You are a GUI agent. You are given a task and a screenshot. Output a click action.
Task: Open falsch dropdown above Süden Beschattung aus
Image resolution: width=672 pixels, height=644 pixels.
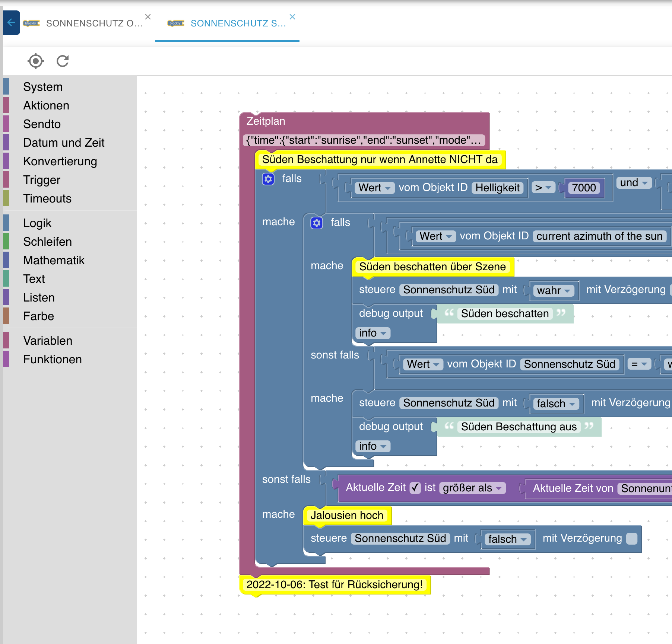[556, 404]
